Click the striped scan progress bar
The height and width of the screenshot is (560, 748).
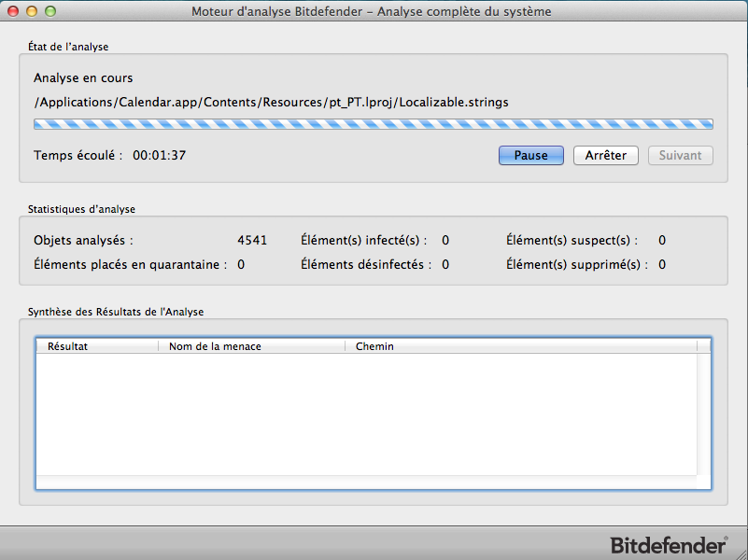pyautogui.click(x=374, y=124)
